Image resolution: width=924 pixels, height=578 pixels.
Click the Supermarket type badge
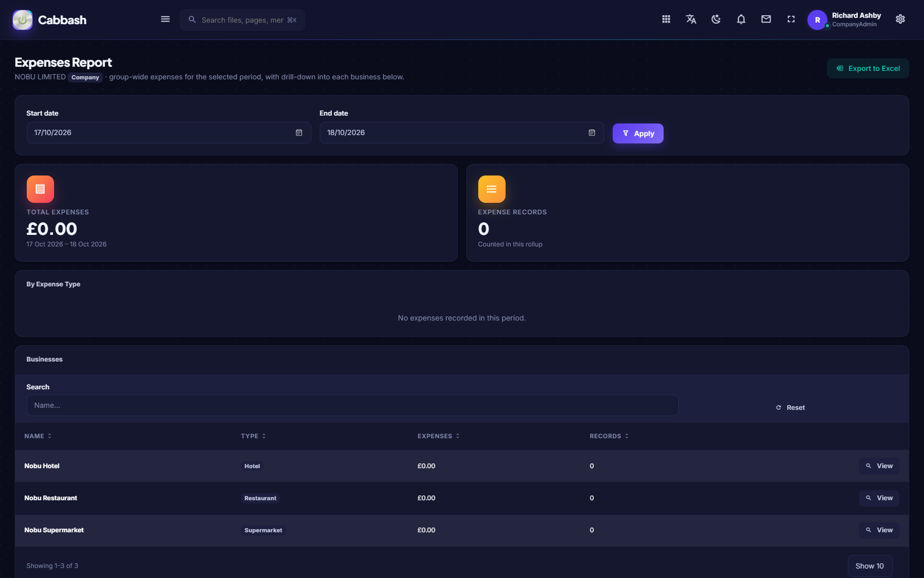263,531
